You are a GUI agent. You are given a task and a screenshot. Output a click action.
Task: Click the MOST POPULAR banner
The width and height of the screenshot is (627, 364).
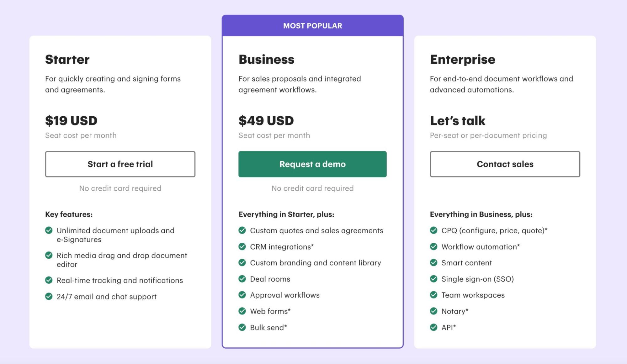click(x=312, y=26)
